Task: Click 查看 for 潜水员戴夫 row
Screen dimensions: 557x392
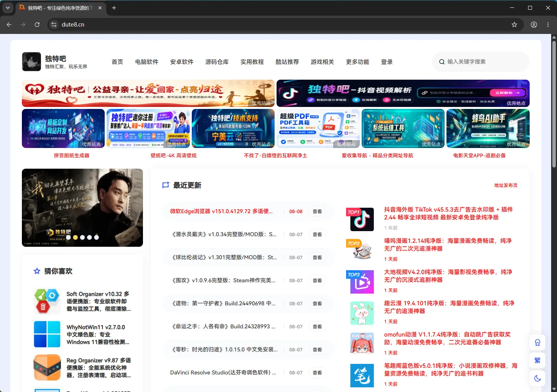Action: 317,234
